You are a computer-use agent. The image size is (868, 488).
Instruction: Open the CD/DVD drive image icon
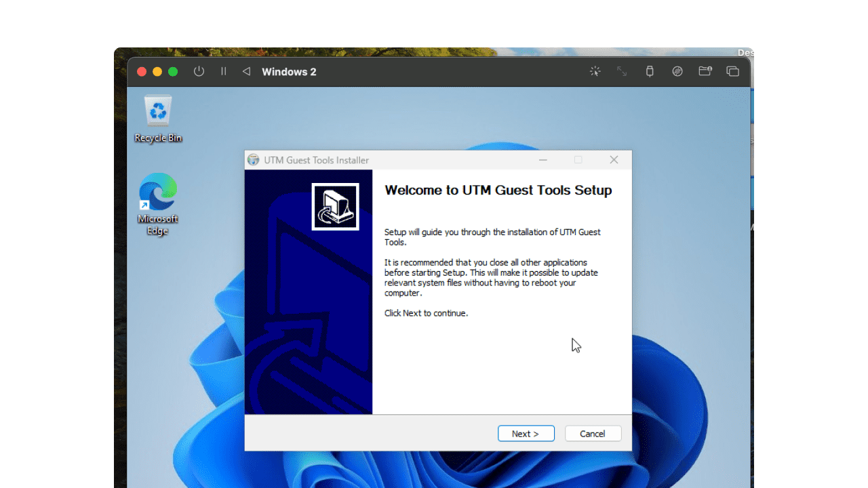677,71
